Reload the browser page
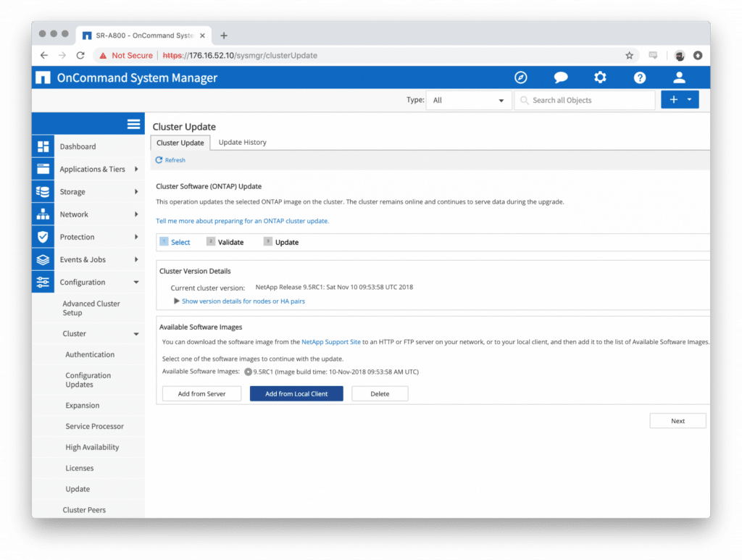This screenshot has width=742, height=560. coord(80,55)
